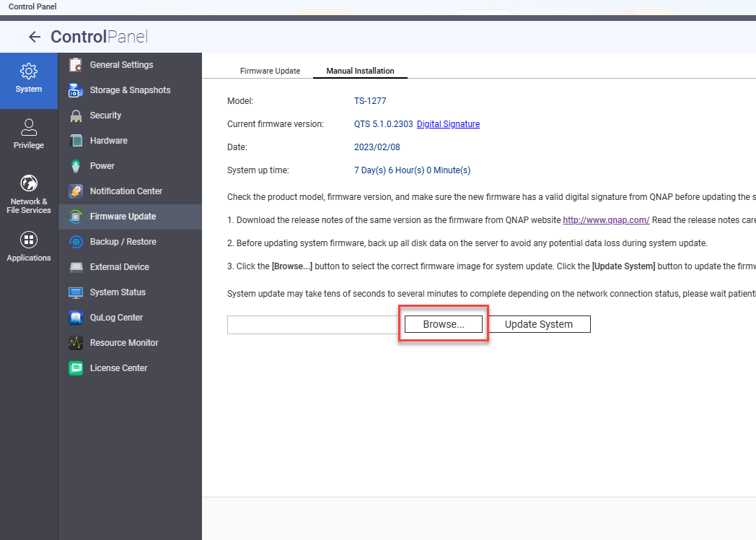Open the Digital Signature link
This screenshot has width=756, height=540.
coord(448,124)
